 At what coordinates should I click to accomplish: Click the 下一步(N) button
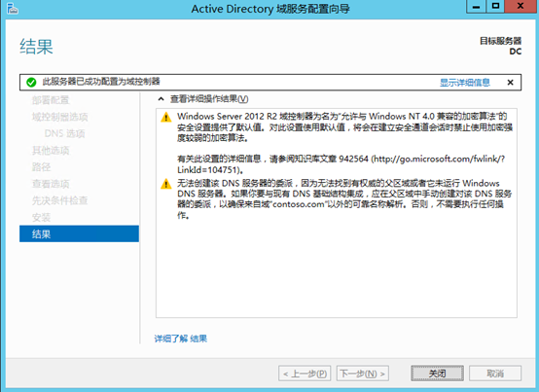363,374
